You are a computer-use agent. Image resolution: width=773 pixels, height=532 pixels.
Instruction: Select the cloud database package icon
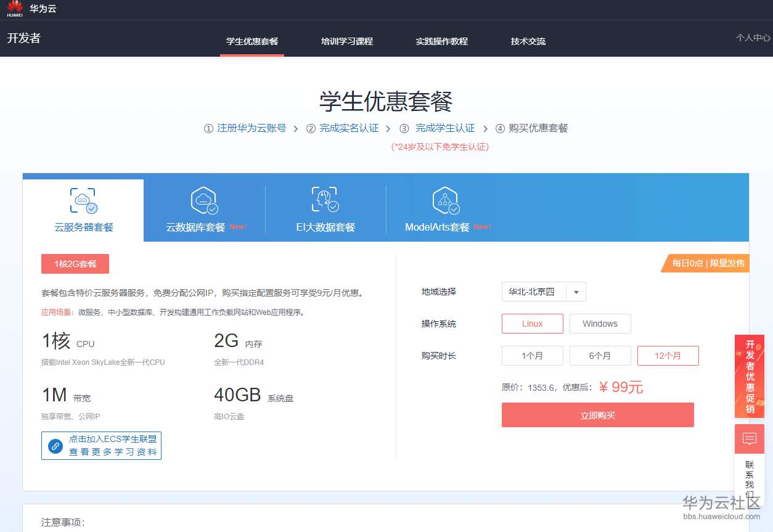204,200
